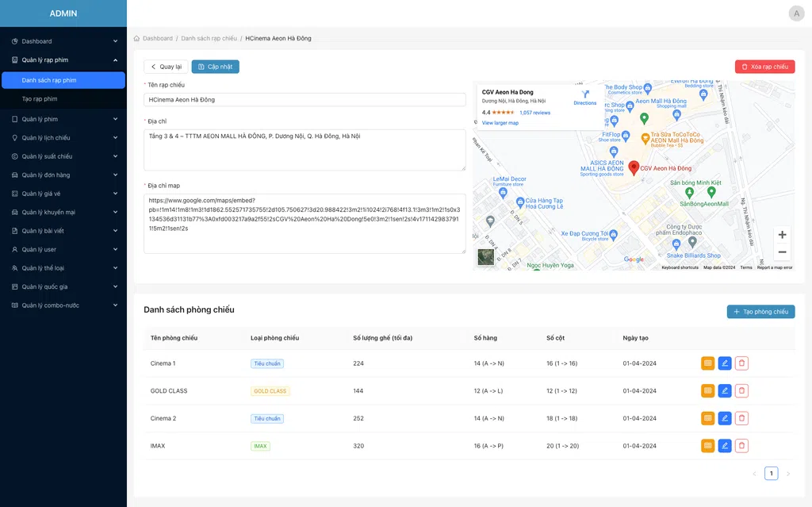812x507 pixels.
Task: Expand the Quản lý phim menu
Action: [63, 119]
